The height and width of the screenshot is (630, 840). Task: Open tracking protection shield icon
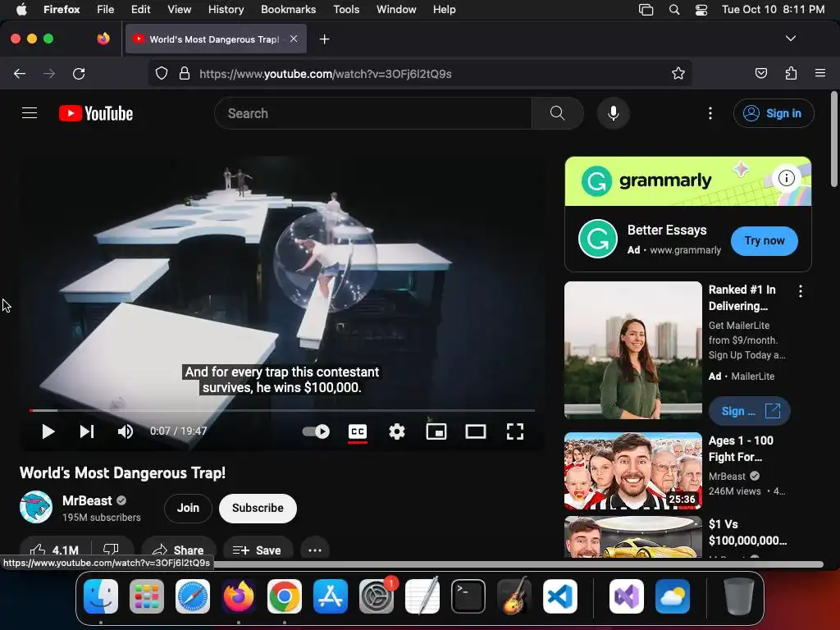162,73
